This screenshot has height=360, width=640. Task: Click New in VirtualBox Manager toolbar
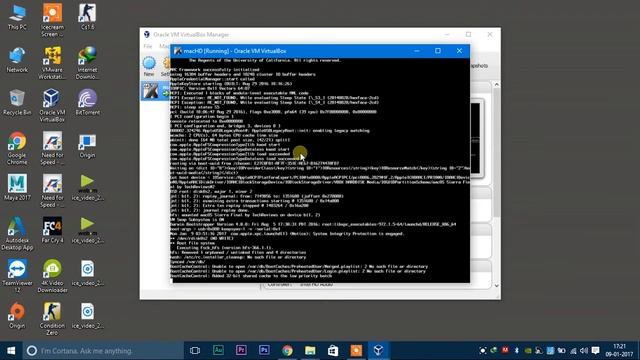(149, 67)
